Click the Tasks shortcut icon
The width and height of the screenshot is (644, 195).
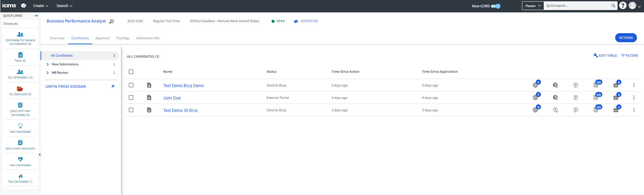pyautogui.click(x=20, y=55)
